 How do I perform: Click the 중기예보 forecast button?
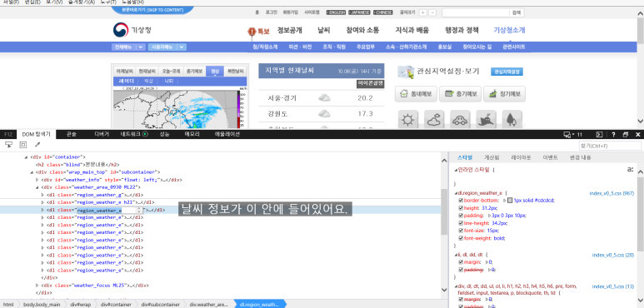[460, 94]
